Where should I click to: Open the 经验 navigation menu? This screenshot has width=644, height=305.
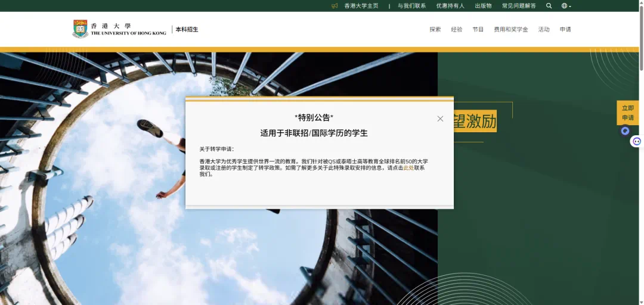point(457,29)
